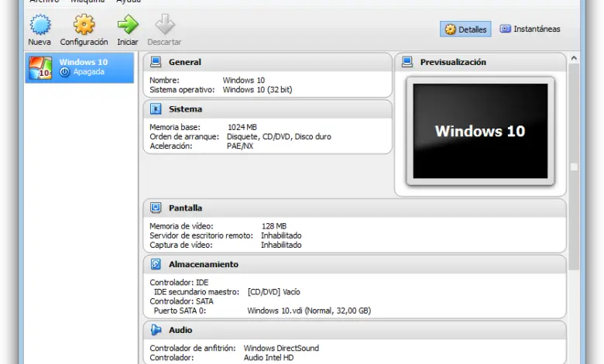
Task: Click the 'Controlador: IDE' line
Action: click(179, 283)
